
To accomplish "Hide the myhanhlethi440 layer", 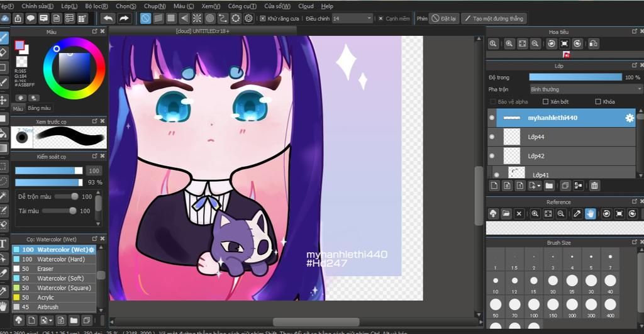I will (x=492, y=118).
